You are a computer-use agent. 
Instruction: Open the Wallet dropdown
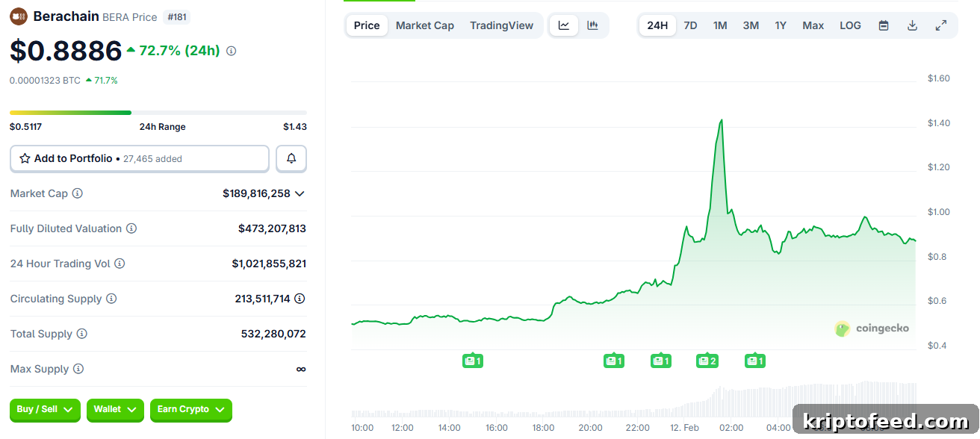point(115,410)
